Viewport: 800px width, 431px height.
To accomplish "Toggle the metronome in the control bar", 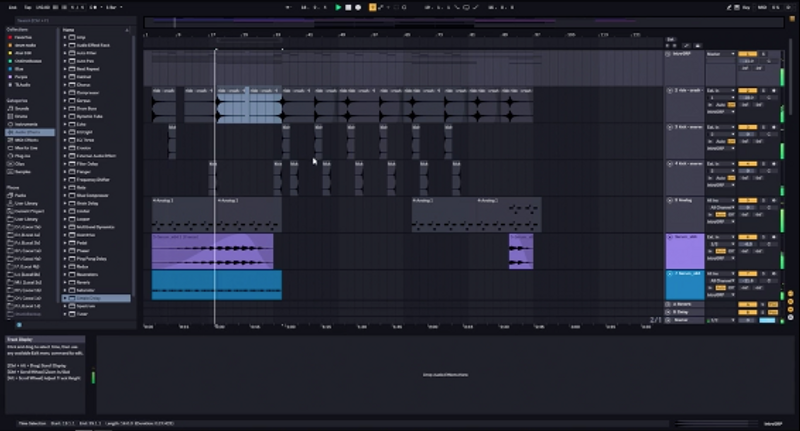I will click(x=94, y=8).
